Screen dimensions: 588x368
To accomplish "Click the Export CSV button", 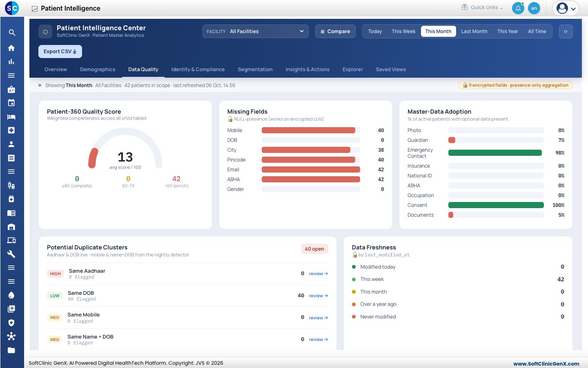I will point(60,52).
